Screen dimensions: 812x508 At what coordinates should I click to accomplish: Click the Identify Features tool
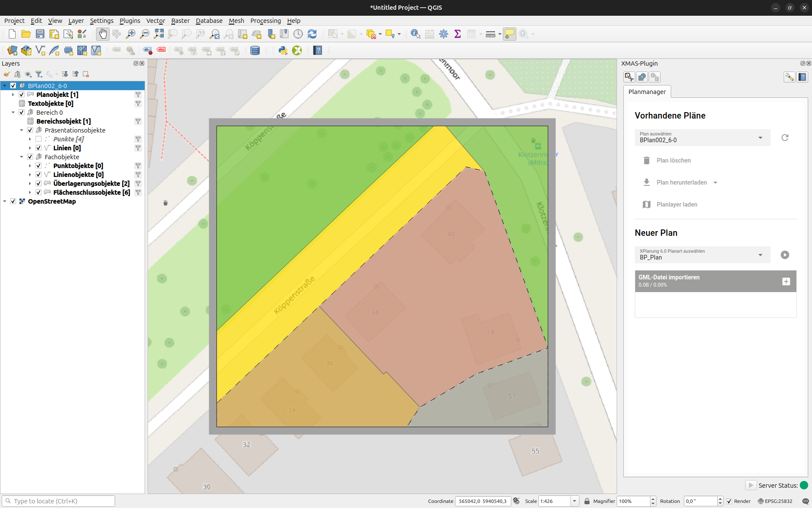pos(415,34)
